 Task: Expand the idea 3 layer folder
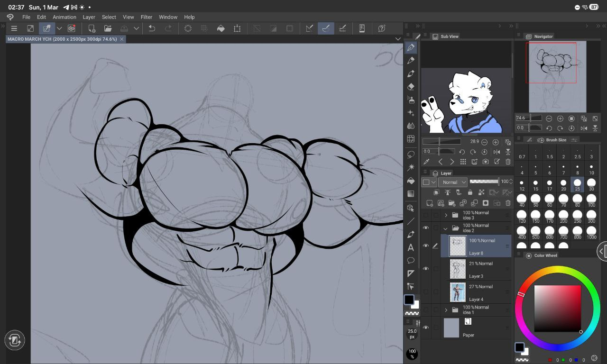click(446, 215)
